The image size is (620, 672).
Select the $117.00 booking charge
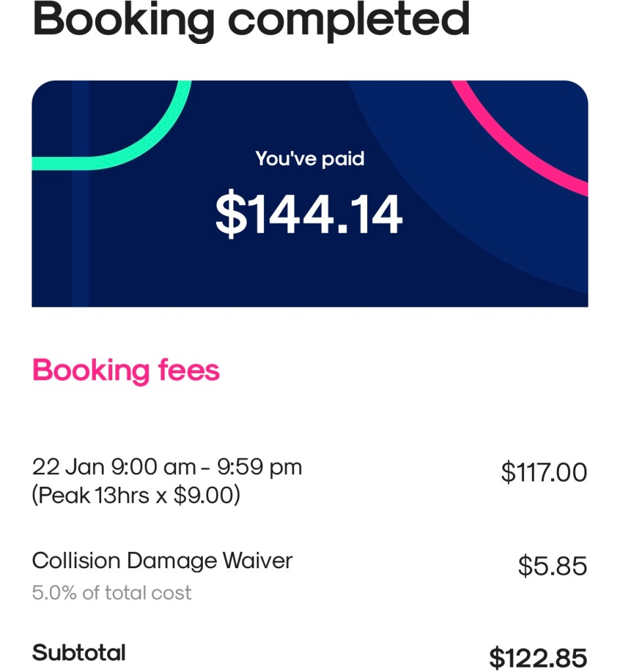(x=544, y=472)
